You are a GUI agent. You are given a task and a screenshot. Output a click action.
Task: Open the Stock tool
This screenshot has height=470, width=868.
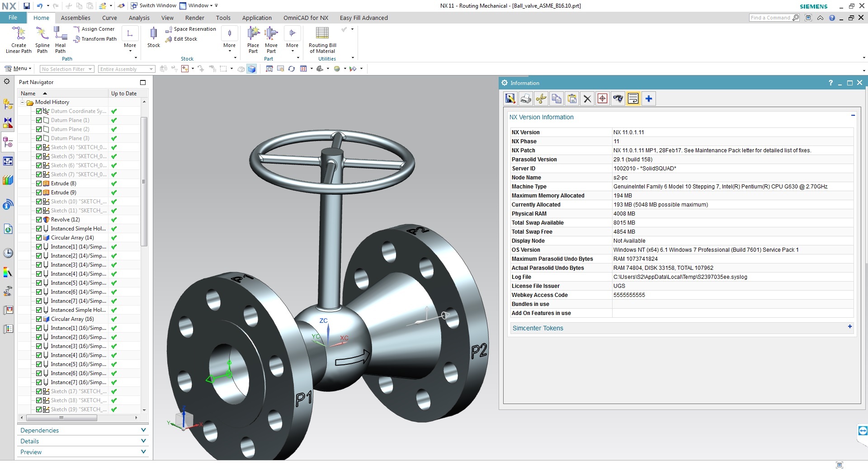pyautogui.click(x=154, y=37)
